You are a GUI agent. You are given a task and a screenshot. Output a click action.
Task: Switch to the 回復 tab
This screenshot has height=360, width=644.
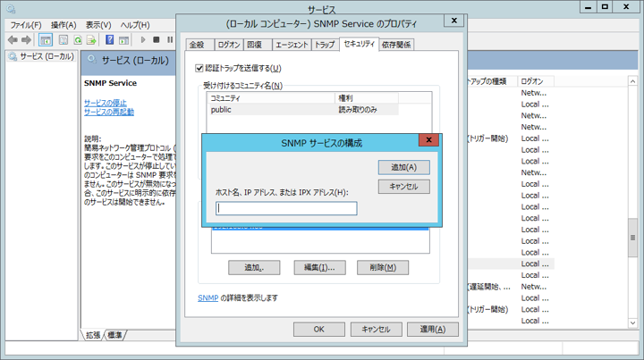[258, 45]
